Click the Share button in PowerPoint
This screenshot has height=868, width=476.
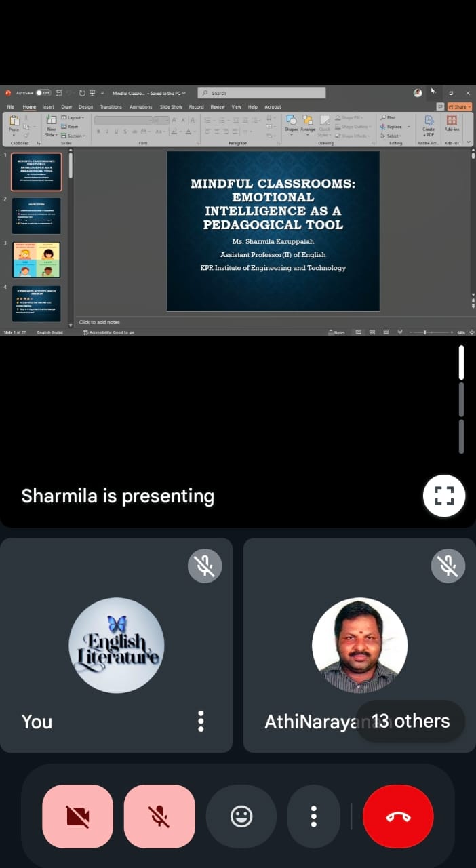click(x=460, y=107)
